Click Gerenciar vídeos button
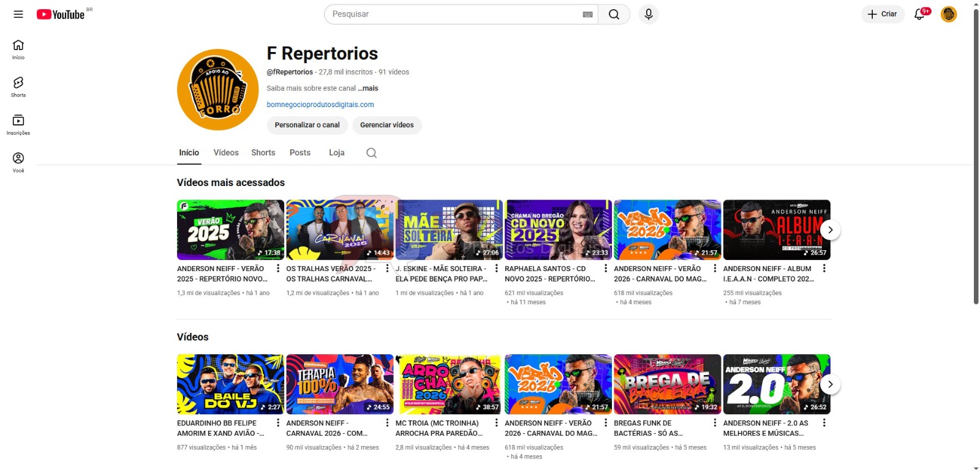This screenshot has height=473, width=980. point(386,125)
